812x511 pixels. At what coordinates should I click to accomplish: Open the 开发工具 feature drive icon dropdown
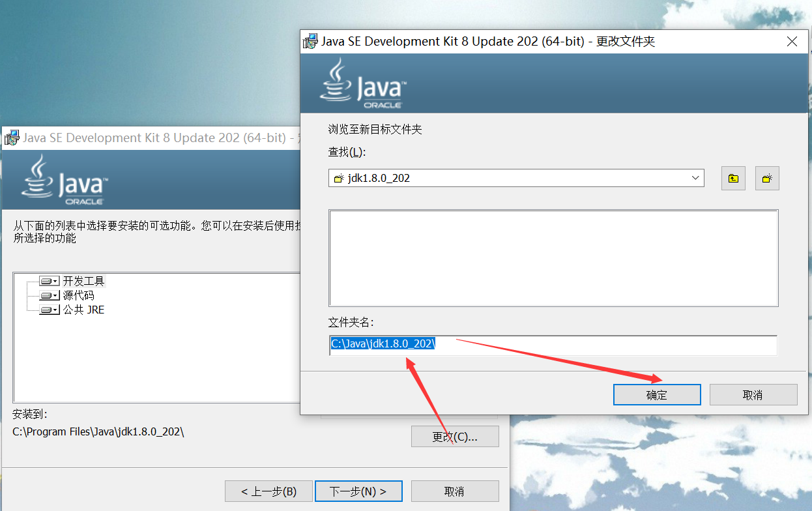click(x=49, y=281)
